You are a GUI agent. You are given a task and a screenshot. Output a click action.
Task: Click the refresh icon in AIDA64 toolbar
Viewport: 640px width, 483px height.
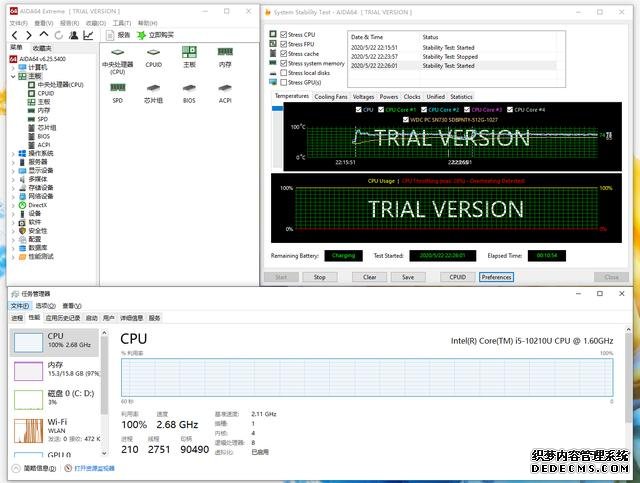click(59, 36)
